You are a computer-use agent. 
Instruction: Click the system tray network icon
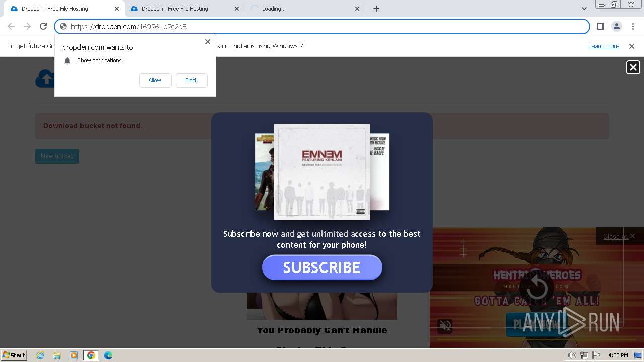pos(584,355)
